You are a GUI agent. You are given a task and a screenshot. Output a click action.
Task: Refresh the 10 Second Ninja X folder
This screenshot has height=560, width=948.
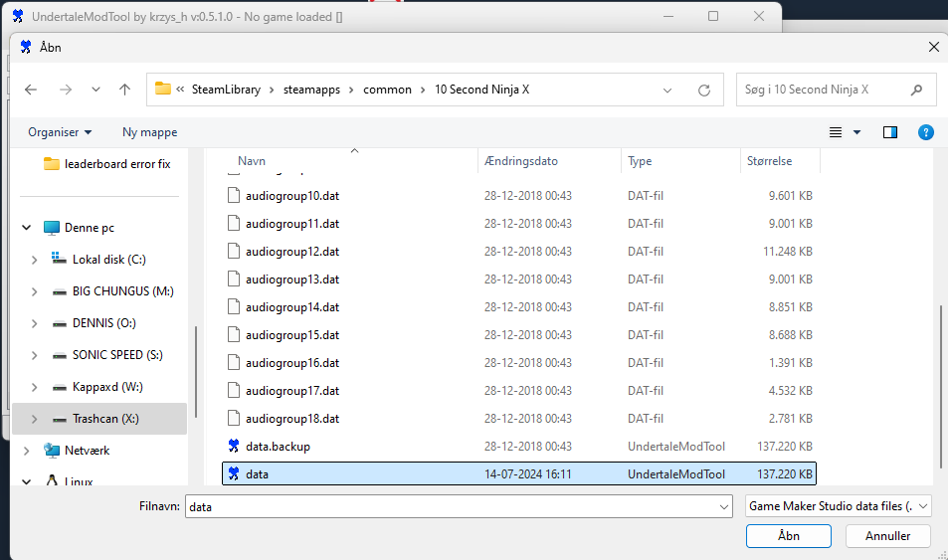703,91
